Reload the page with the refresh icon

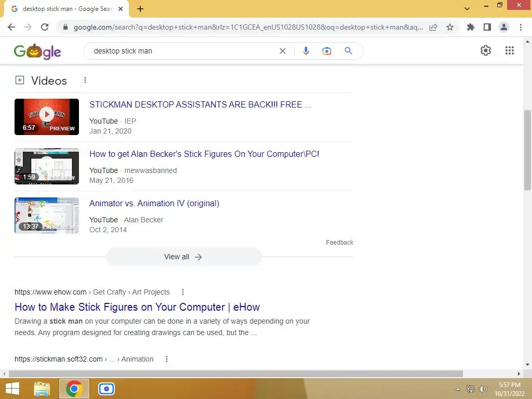pos(45,27)
